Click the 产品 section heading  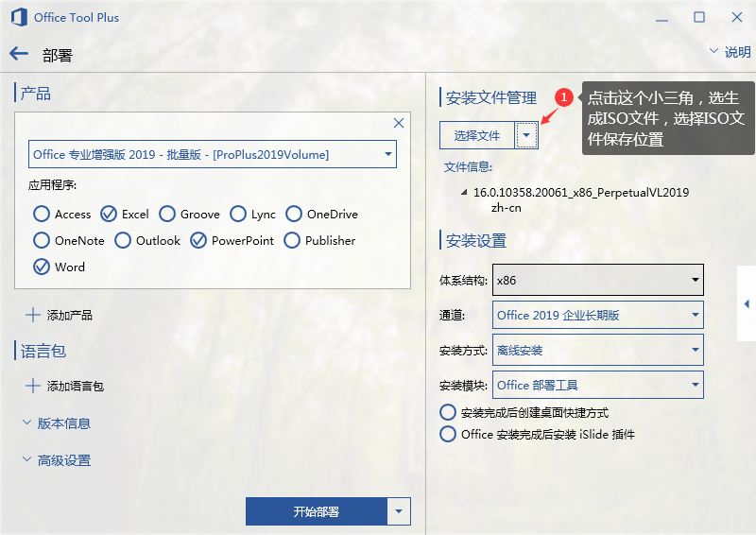(36, 94)
